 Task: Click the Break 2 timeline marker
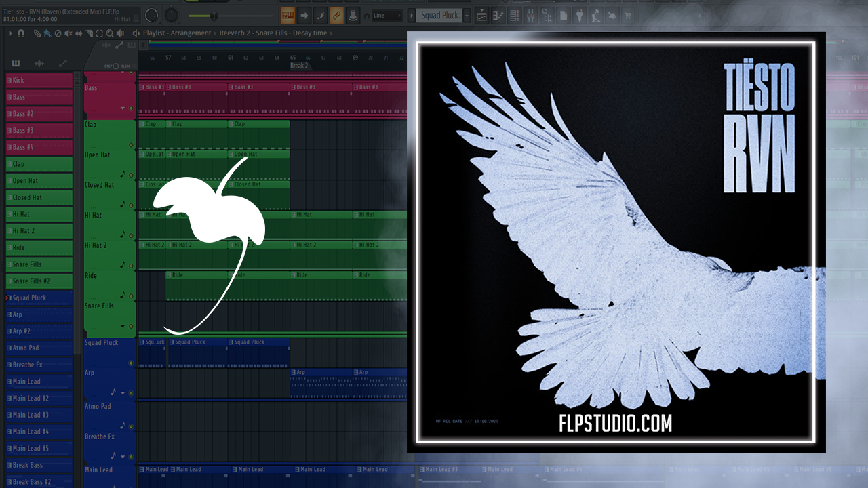point(299,66)
